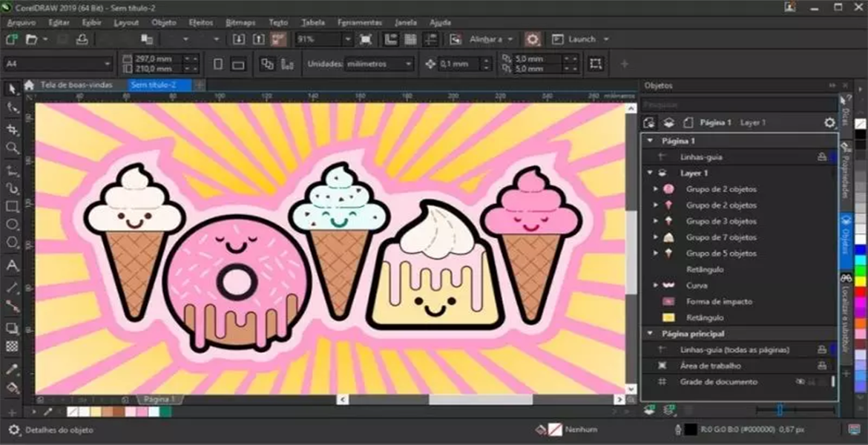Select the Rectangle tool
The height and width of the screenshot is (445, 868).
click(x=12, y=206)
